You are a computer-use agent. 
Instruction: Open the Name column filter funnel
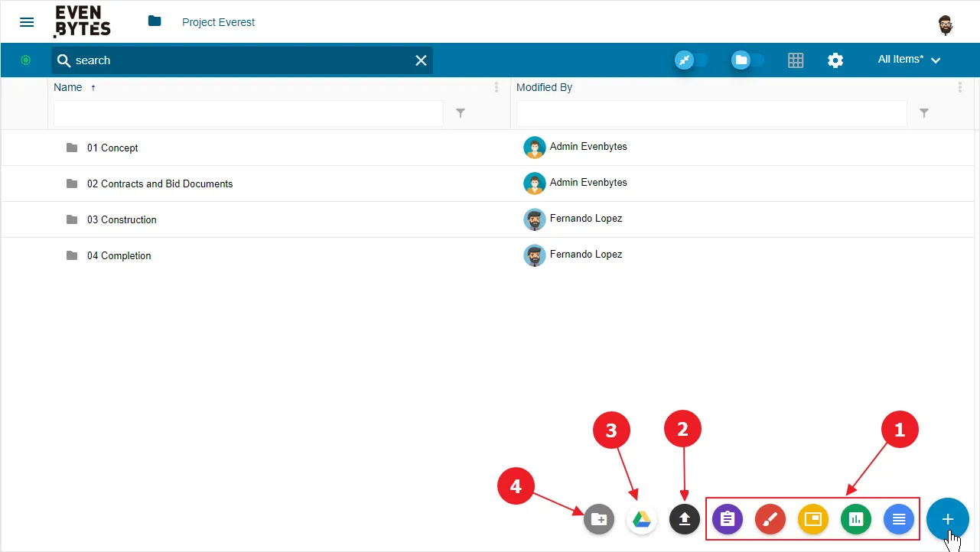point(461,113)
